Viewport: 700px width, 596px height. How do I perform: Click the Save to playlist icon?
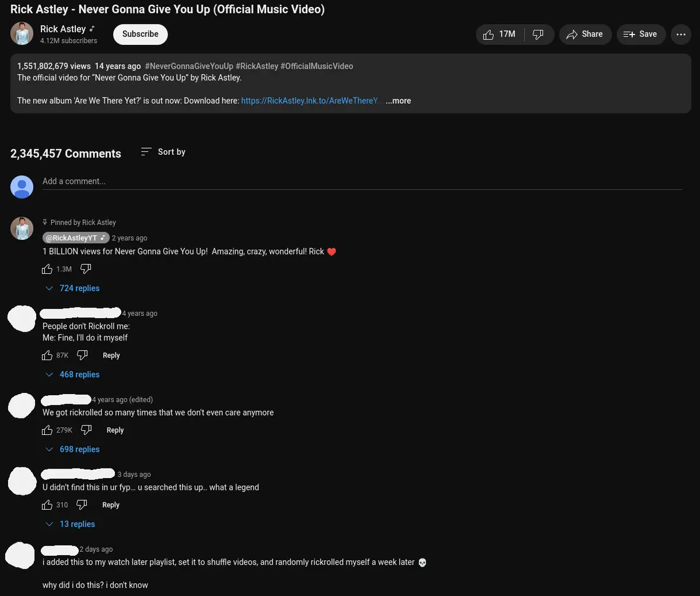pyautogui.click(x=630, y=34)
